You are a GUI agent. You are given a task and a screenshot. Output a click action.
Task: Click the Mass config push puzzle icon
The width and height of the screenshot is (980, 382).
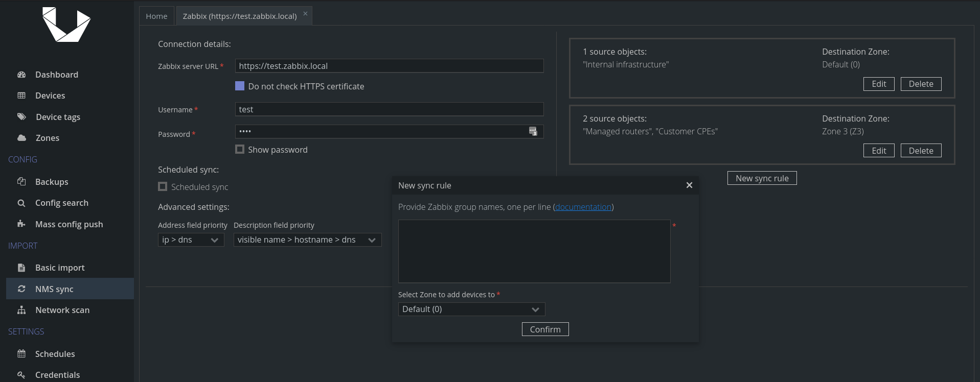point(21,224)
